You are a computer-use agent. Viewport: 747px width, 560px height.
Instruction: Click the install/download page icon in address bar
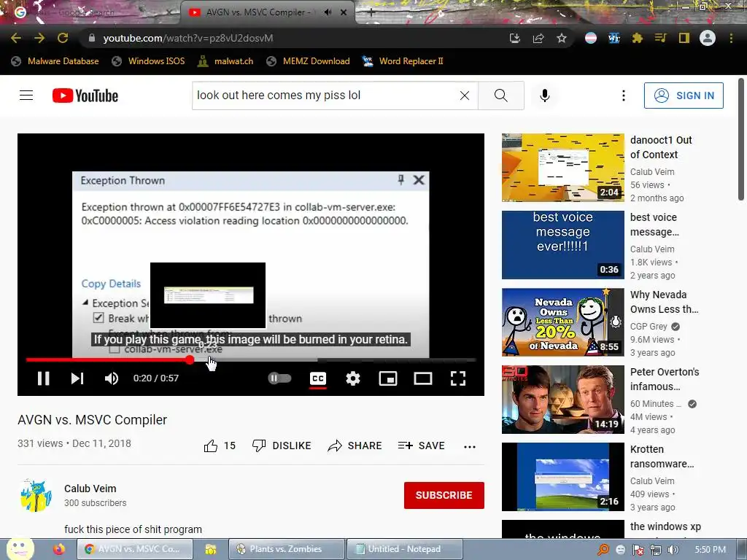[514, 38]
